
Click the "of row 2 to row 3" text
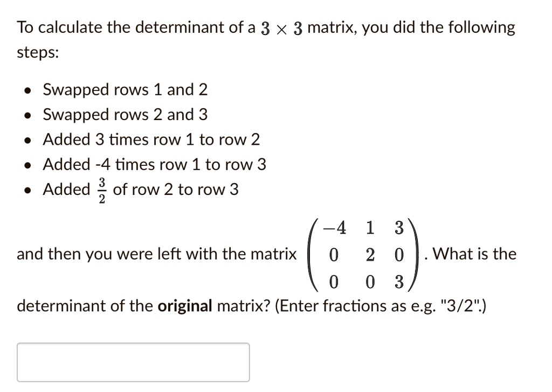pos(176,190)
